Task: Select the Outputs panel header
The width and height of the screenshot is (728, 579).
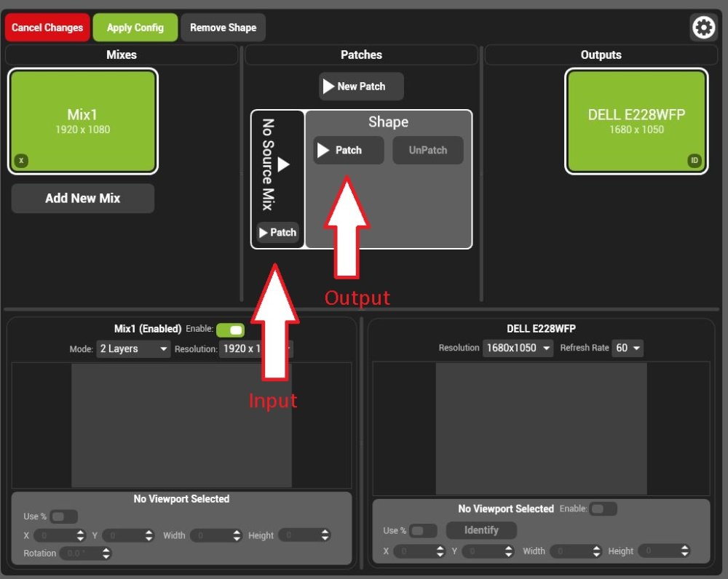Action: pyautogui.click(x=601, y=55)
